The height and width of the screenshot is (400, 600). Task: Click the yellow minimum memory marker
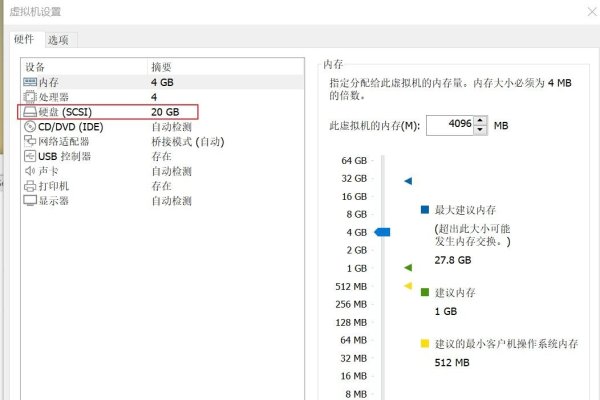[x=408, y=286]
